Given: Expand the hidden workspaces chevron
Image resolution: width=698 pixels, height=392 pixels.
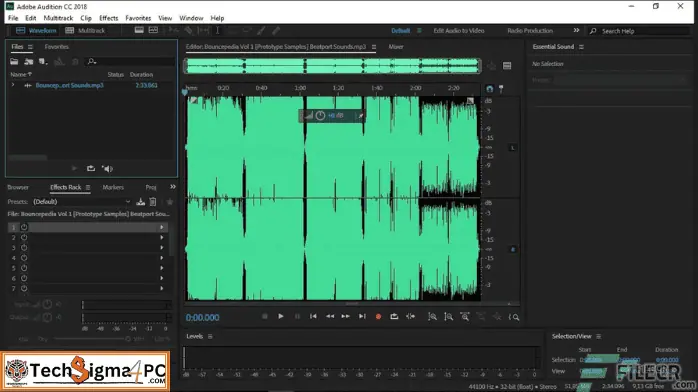Looking at the screenshot, I should pos(576,30).
